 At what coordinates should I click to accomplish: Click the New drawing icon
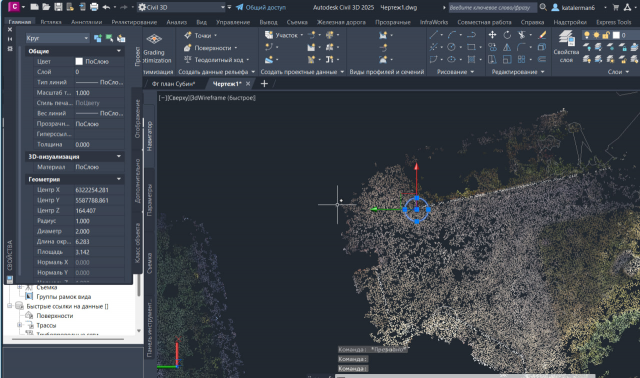coord(35,7)
